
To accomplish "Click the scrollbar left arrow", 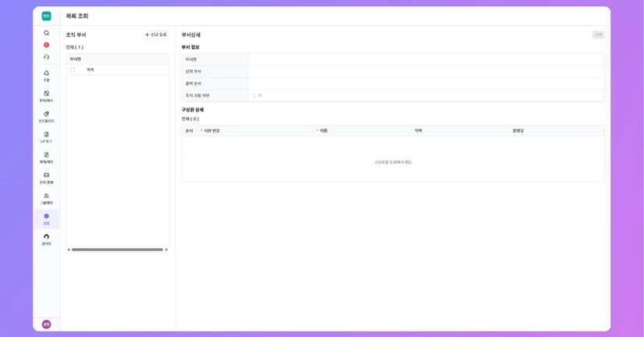I will (69, 250).
